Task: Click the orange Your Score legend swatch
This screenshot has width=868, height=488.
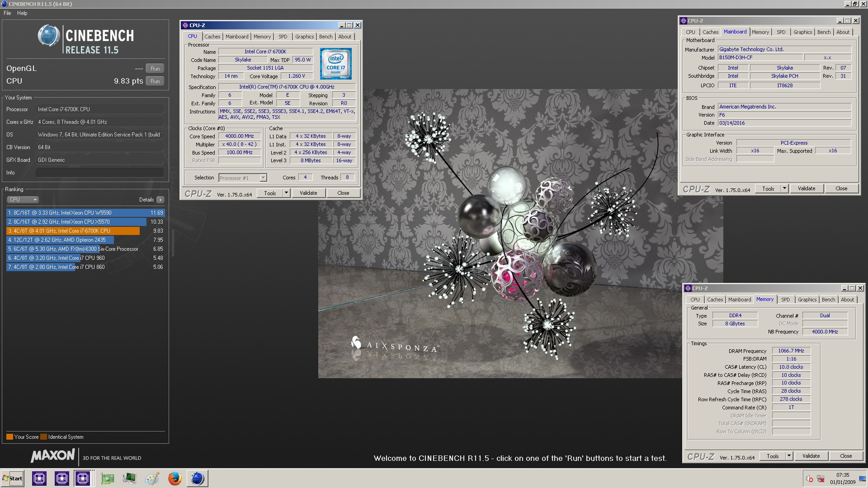Action: [x=9, y=437]
